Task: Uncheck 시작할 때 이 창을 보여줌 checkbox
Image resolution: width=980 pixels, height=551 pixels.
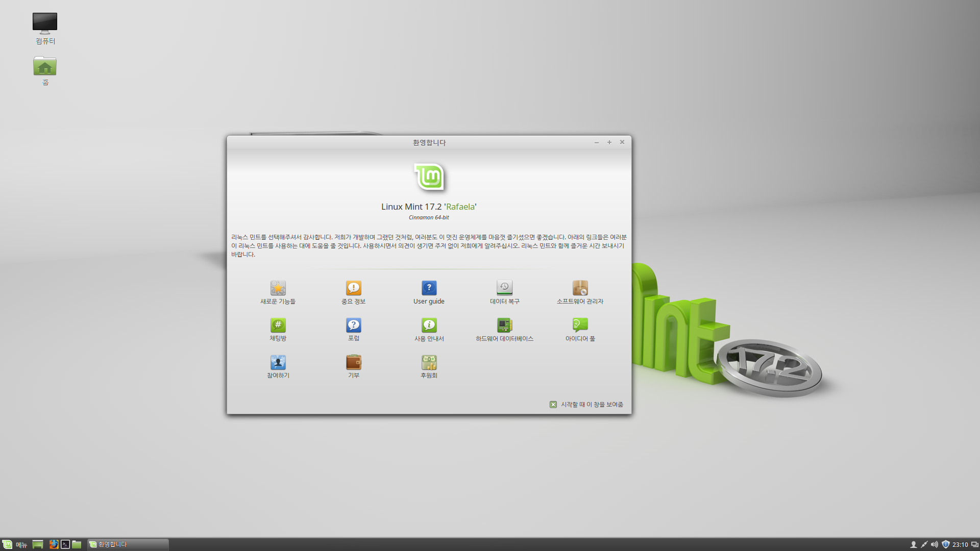Action: point(553,405)
